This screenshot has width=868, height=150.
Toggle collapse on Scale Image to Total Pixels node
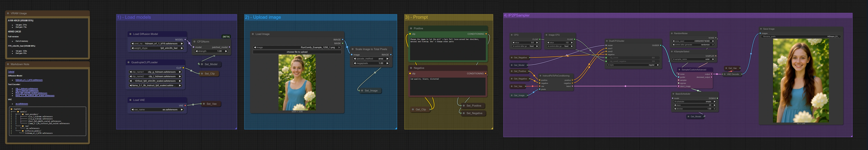(x=353, y=49)
